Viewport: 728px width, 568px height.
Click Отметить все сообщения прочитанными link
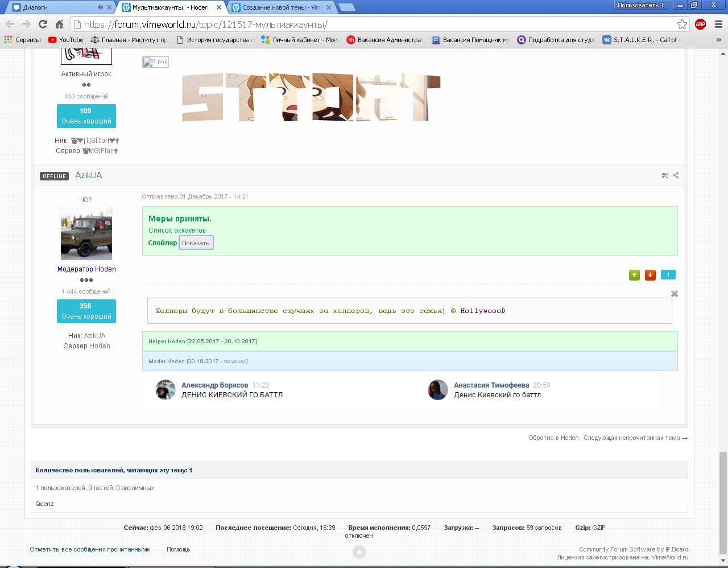tap(90, 549)
